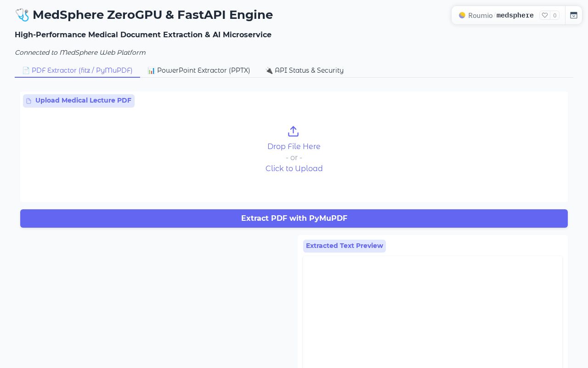
Task: Click the 'Drop File Here' upload area
Action: click(294, 146)
